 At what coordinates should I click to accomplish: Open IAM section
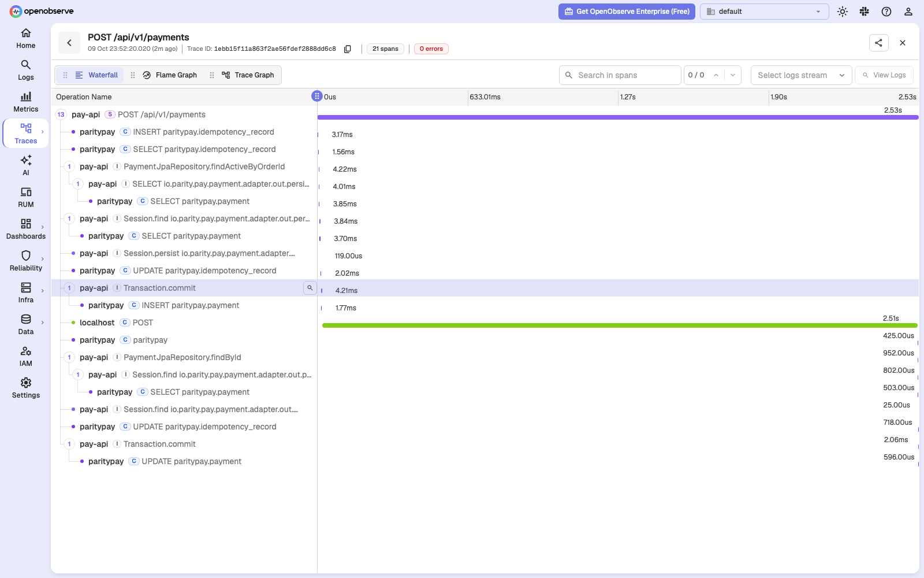(x=25, y=357)
